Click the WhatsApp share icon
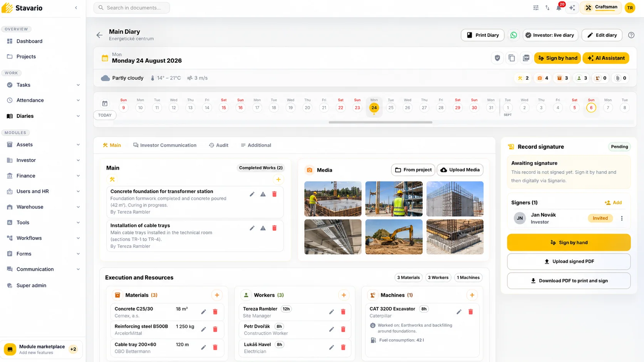Image resolution: width=644 pixels, height=362 pixels. pyautogui.click(x=513, y=35)
